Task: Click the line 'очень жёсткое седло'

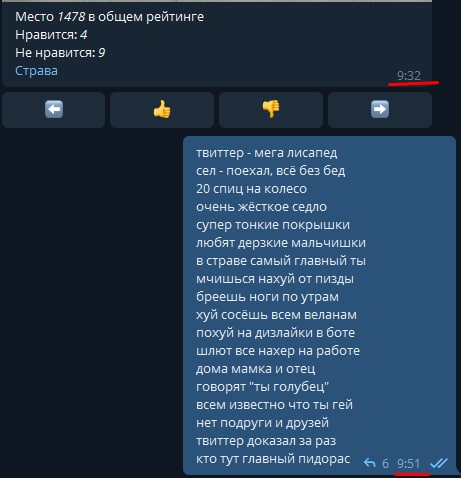Action: pyautogui.click(x=261, y=207)
